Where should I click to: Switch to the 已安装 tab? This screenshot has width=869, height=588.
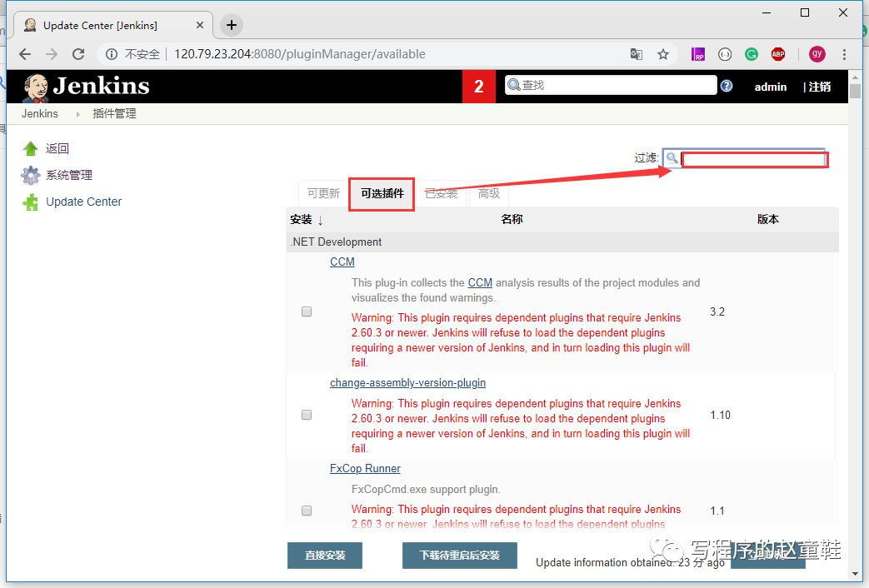pos(441,193)
